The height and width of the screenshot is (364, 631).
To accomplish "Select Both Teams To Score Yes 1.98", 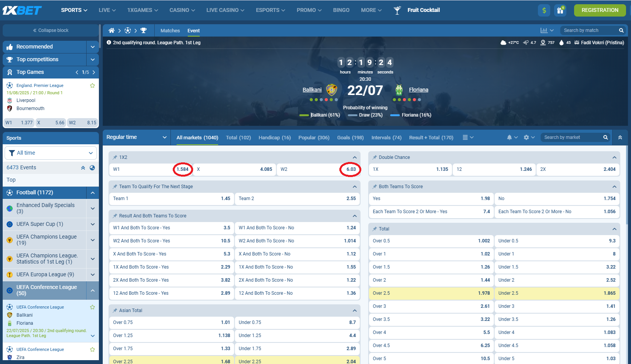I will tap(431, 199).
